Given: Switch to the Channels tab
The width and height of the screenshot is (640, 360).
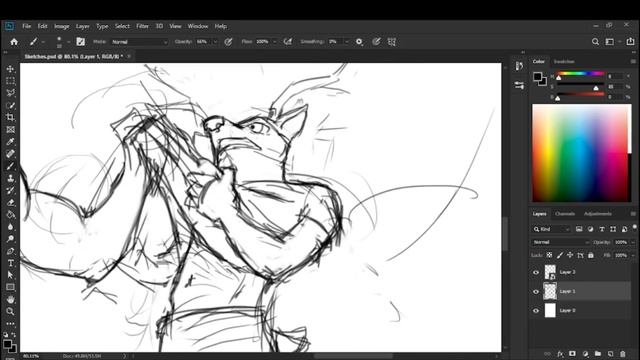Looking at the screenshot, I should [x=565, y=214].
